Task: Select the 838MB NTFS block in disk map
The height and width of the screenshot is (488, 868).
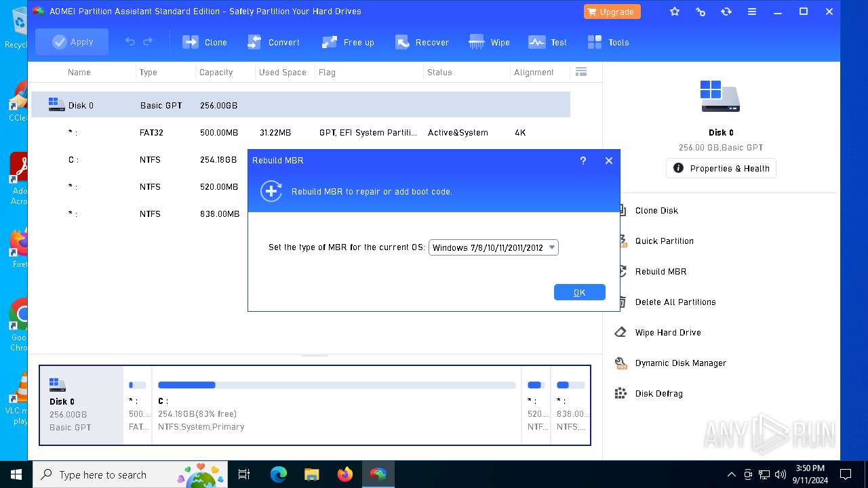Action: 570,405
